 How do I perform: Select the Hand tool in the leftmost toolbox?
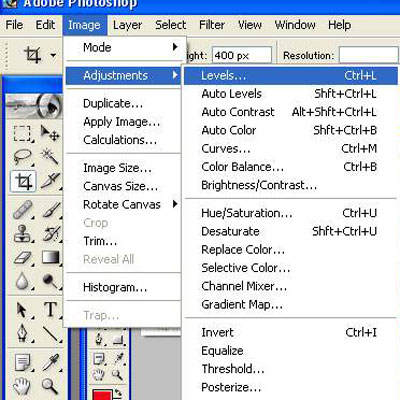[23, 386]
